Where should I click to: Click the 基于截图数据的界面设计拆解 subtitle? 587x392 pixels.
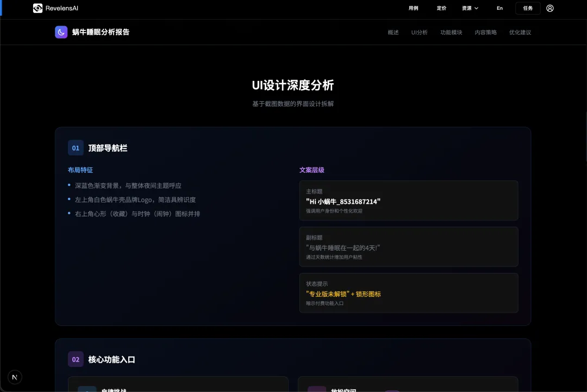[293, 104]
